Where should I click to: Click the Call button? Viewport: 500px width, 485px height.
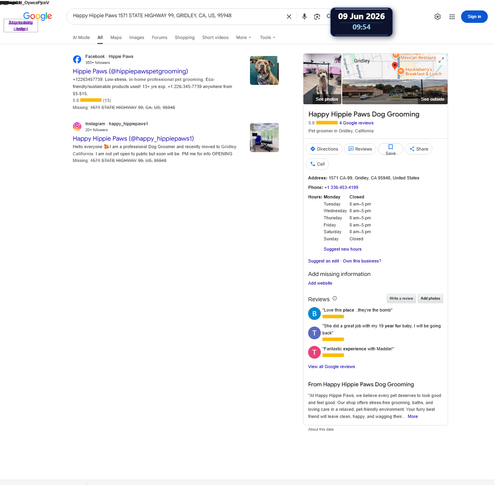point(317,164)
